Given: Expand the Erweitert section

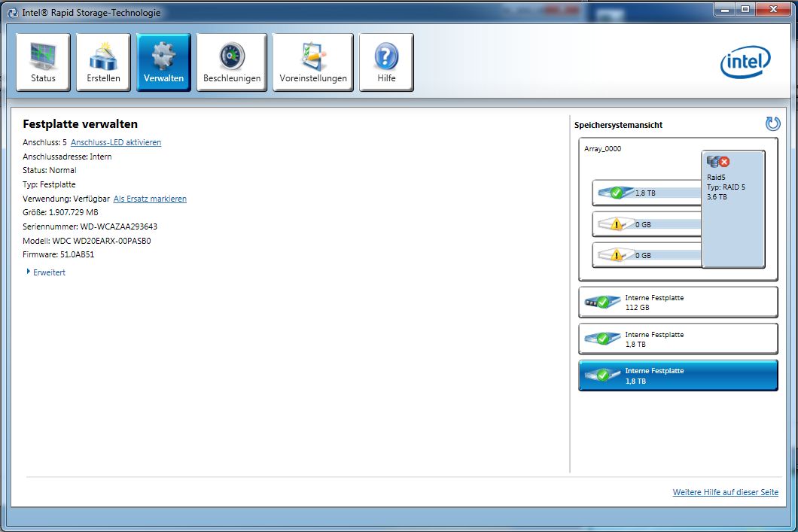Looking at the screenshot, I should pyautogui.click(x=46, y=272).
